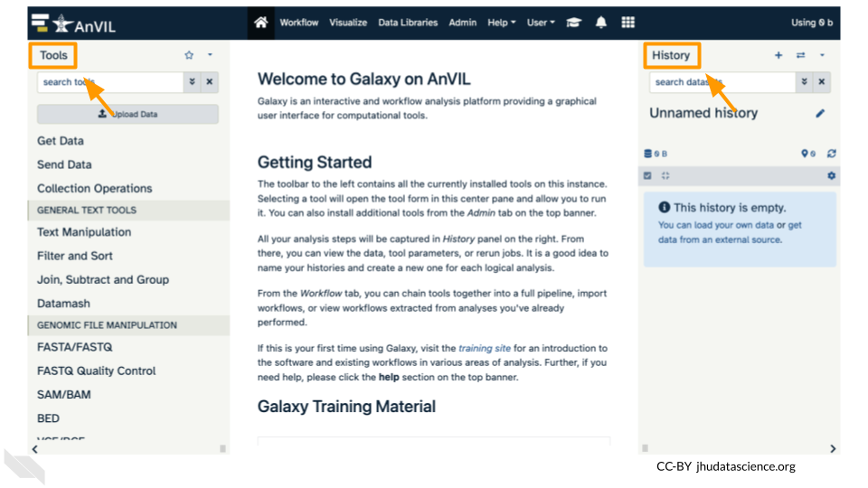Open the training site link
The height and width of the screenshot is (488, 868).
tap(485, 349)
